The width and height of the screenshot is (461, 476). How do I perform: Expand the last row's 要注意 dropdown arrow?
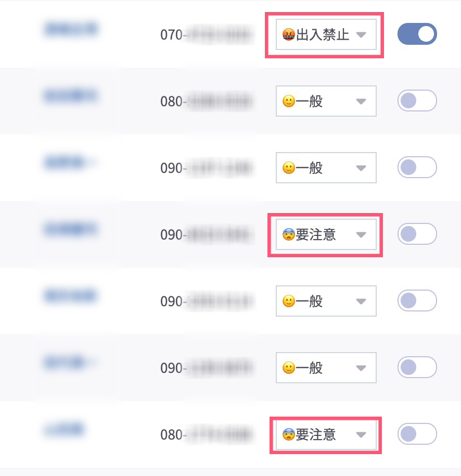361,435
